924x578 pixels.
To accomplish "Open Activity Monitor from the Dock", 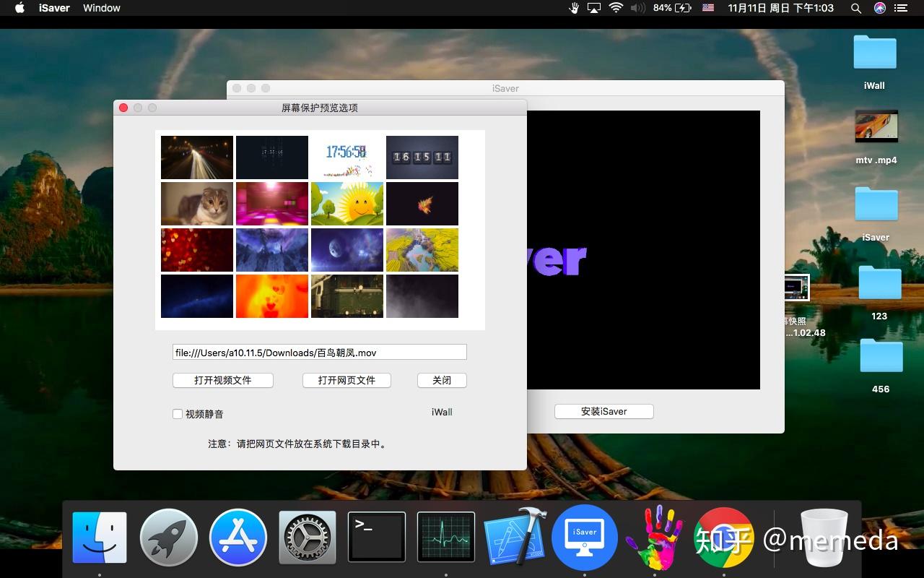I will coord(445,536).
